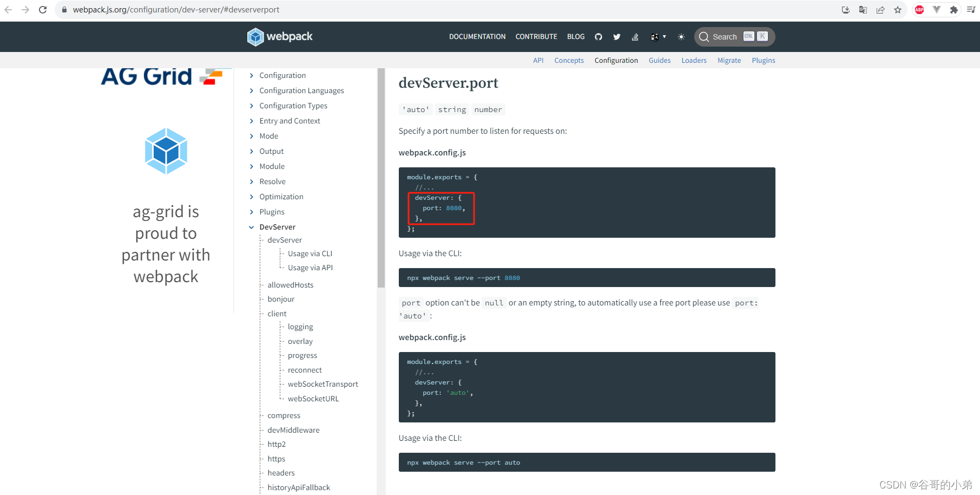The height and width of the screenshot is (495, 980).
Task: Jump to client section
Action: point(277,314)
